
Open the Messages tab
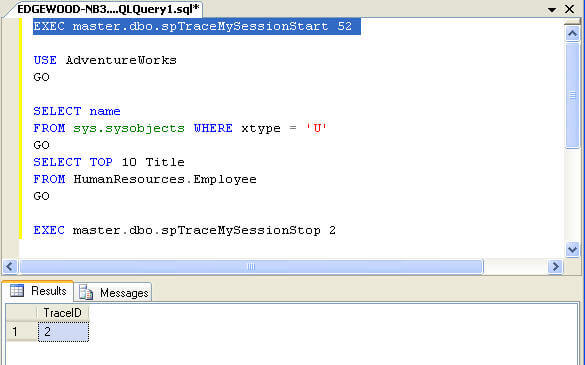click(113, 293)
